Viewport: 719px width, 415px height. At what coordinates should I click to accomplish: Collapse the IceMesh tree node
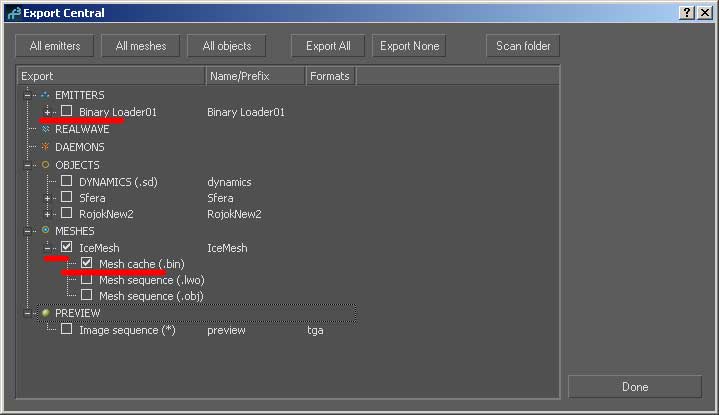tap(47, 247)
